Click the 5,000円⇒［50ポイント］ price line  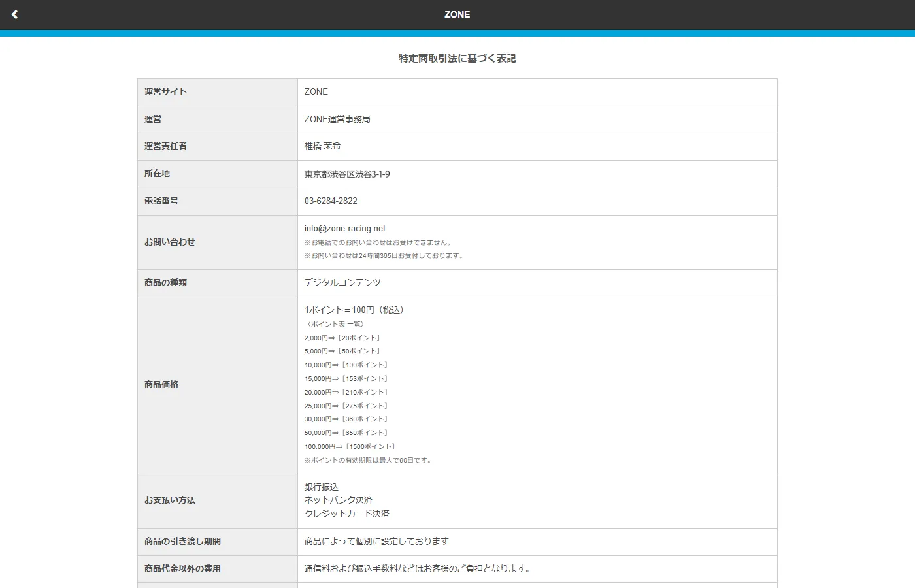click(343, 351)
